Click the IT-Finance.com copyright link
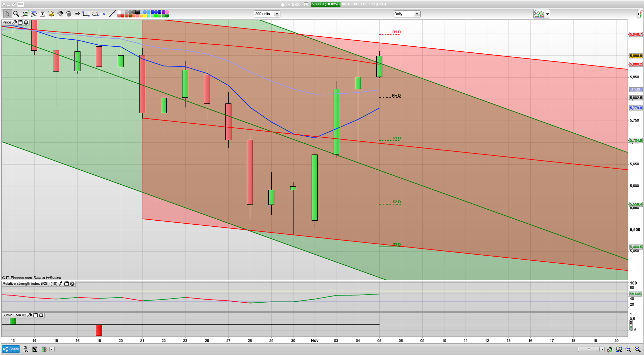This screenshot has height=355, width=644. (17, 278)
